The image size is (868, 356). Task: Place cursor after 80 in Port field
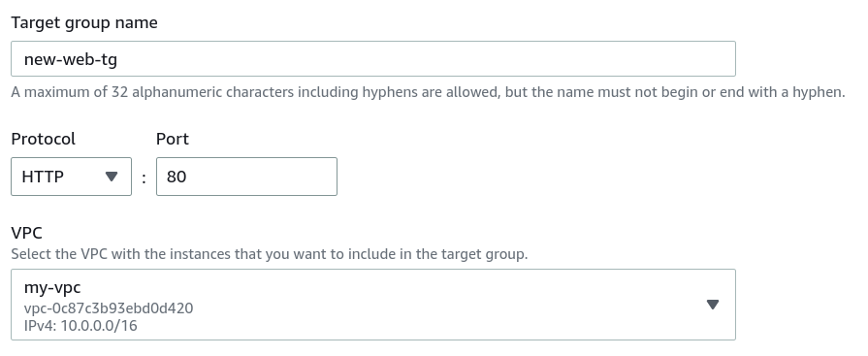click(x=187, y=177)
